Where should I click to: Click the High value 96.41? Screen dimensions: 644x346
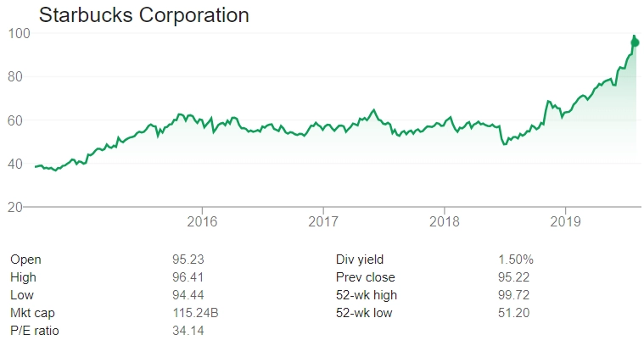[x=188, y=277]
